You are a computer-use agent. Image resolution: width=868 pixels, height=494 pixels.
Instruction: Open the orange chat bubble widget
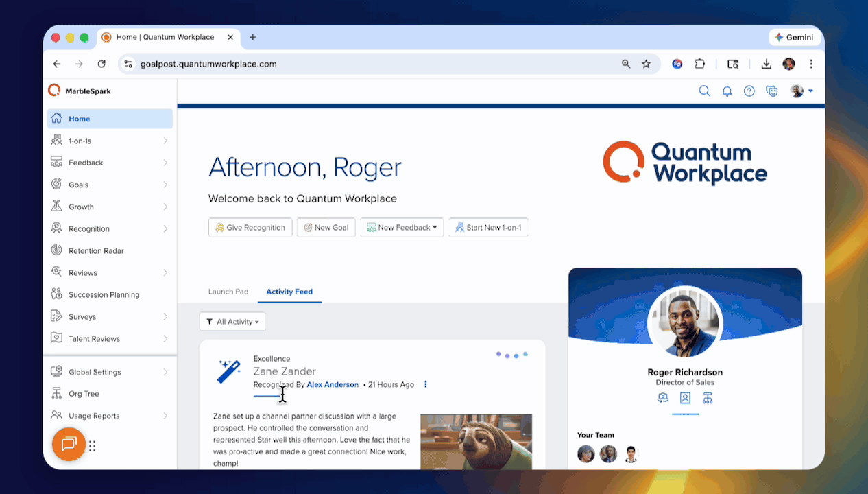tap(69, 445)
